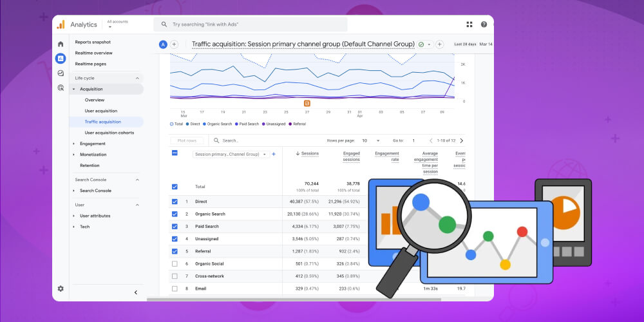Open the Retention report

(x=90, y=166)
